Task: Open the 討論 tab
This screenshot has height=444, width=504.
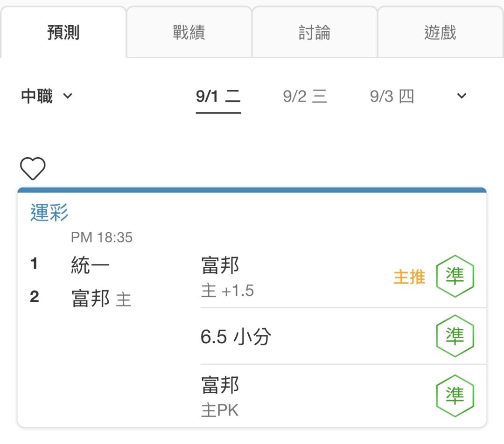Action: click(315, 32)
